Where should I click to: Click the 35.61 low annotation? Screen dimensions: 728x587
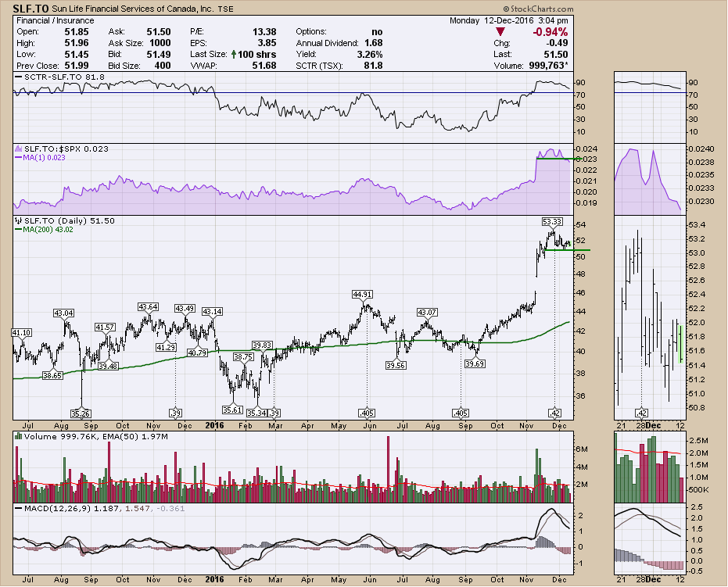[232, 410]
